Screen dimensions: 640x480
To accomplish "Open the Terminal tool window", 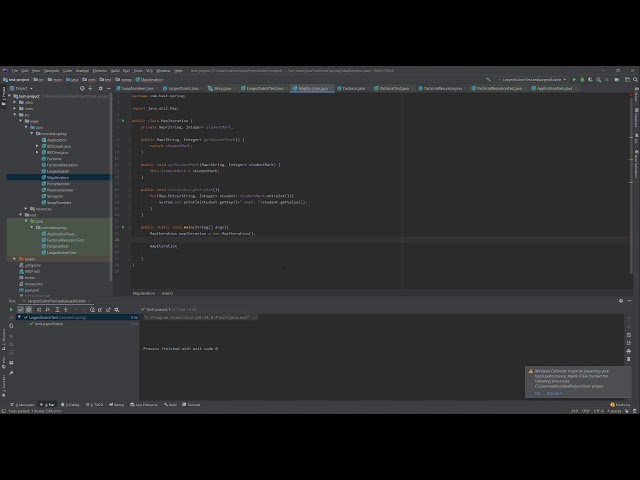I will (191, 404).
